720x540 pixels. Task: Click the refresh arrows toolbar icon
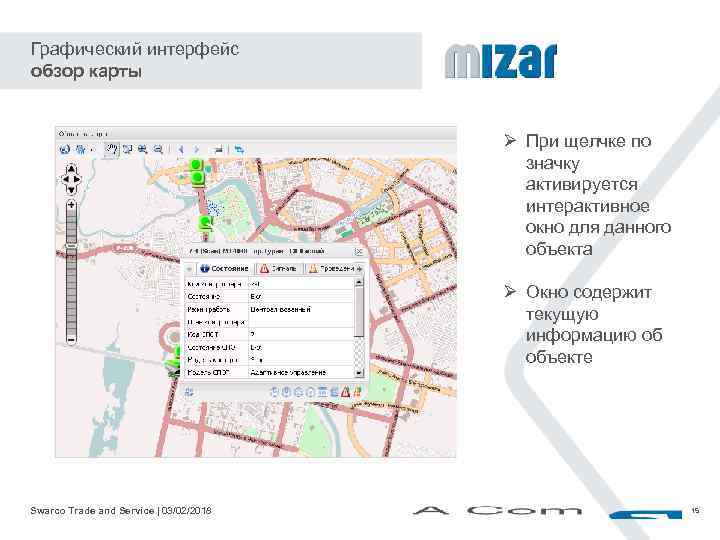[239, 149]
